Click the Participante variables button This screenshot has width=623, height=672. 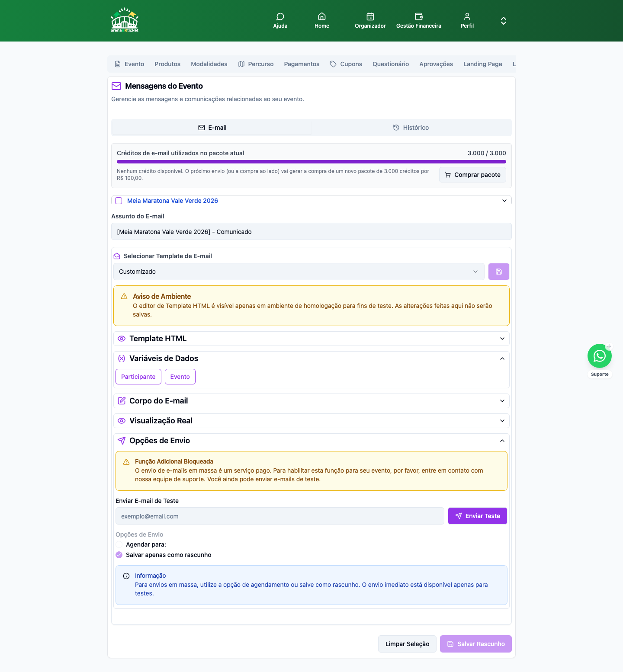138,377
